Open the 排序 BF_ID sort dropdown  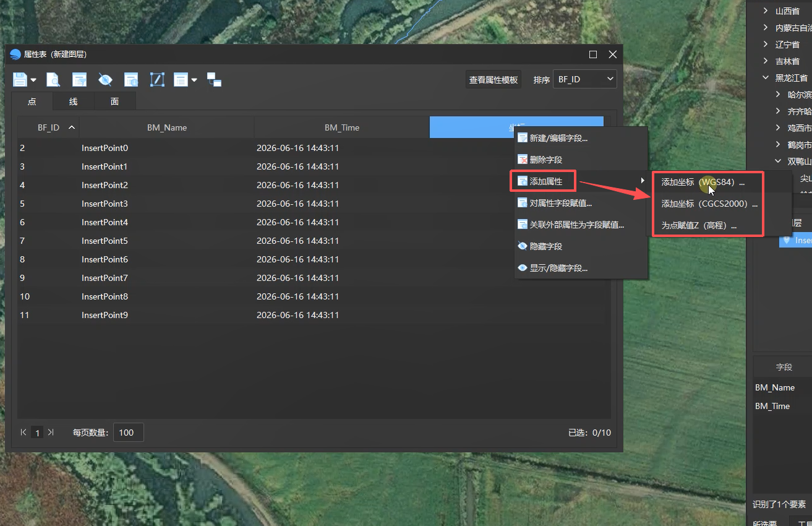(585, 79)
